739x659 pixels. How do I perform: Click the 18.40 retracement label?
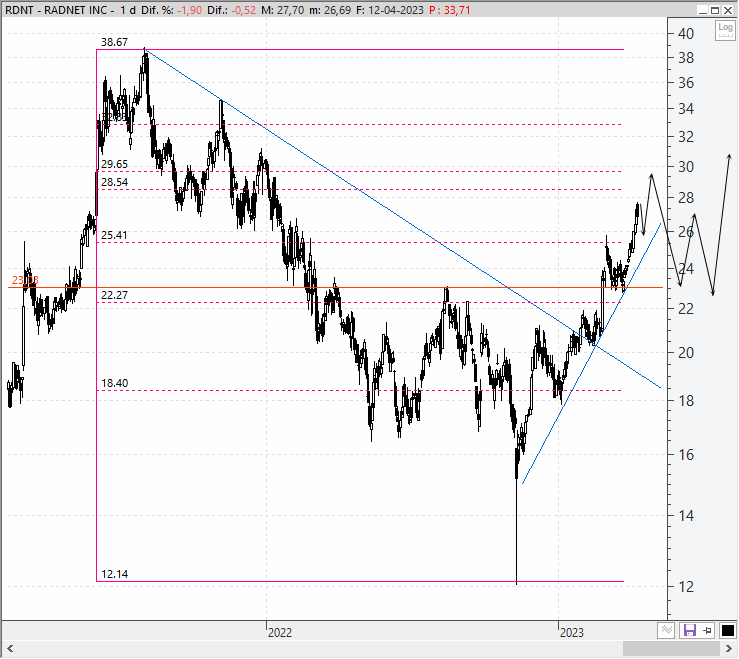coord(114,383)
